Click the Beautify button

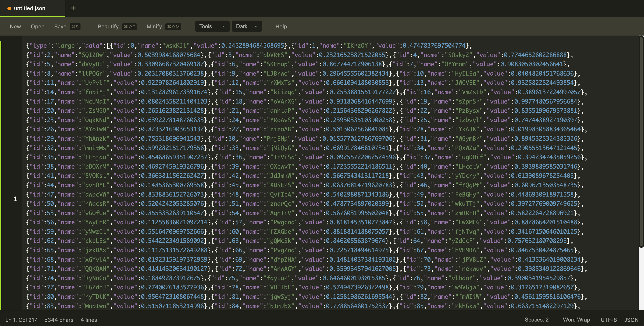point(108,27)
